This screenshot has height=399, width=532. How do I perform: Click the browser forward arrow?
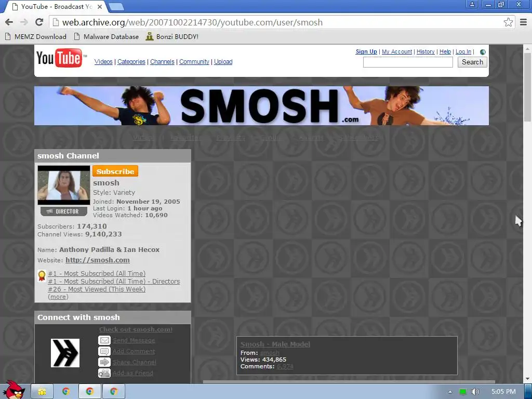pos(24,22)
